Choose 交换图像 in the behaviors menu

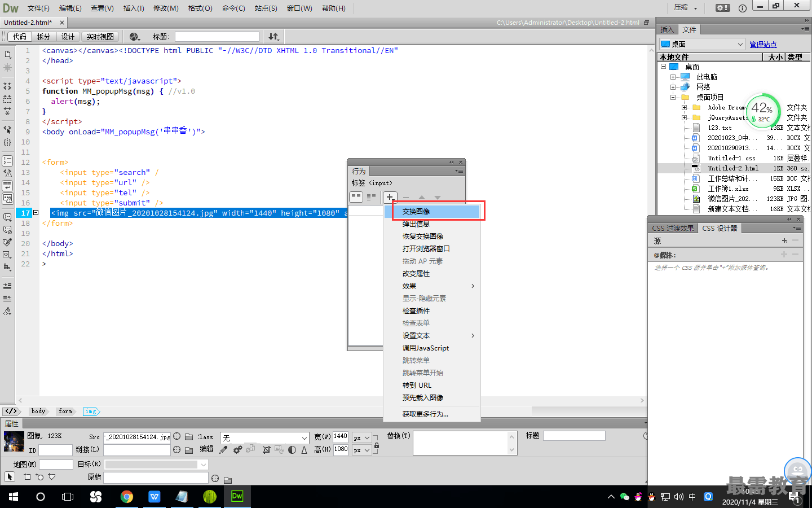(x=433, y=212)
